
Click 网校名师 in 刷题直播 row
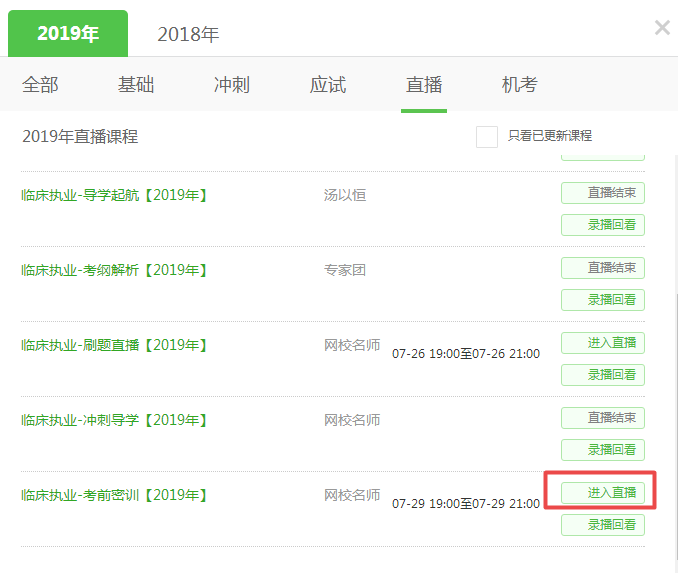[x=352, y=345]
